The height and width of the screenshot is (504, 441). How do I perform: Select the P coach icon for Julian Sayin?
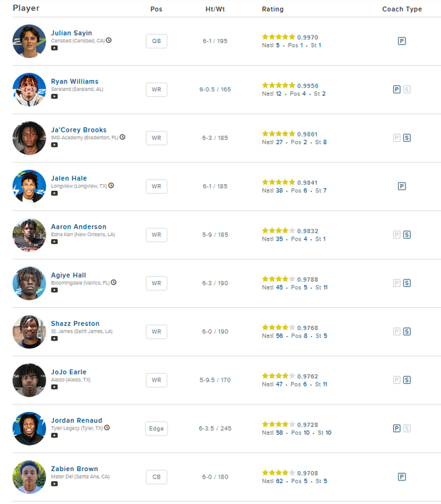[x=401, y=41]
